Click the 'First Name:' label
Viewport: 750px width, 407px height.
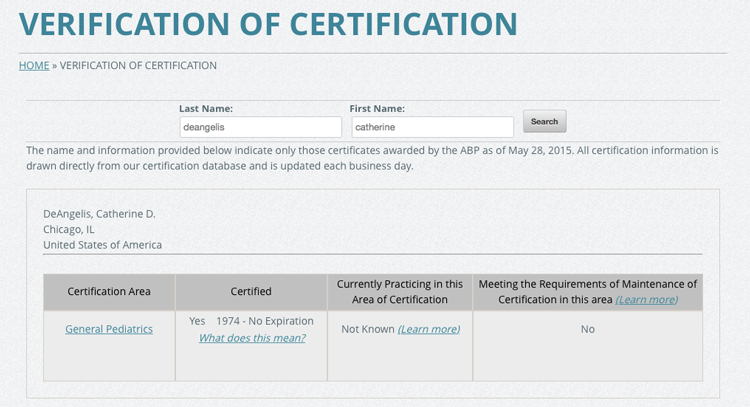(377, 108)
